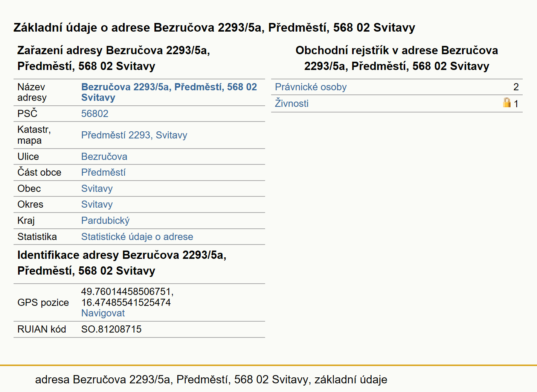The width and height of the screenshot is (537, 392).
Task: Click the Obchodní rejstřík v adrese heading
Action: pyautogui.click(x=397, y=58)
